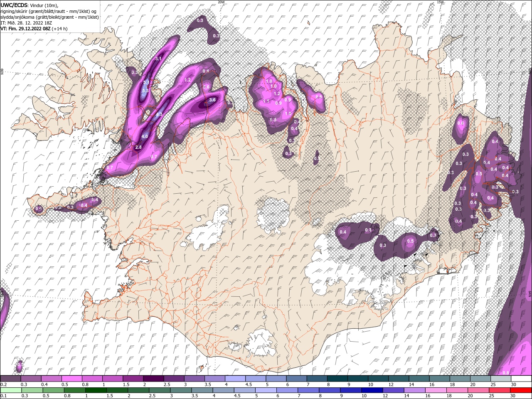Click the "0.6" value in eastern Iceland
532x399 pixels.
coord(461,123)
